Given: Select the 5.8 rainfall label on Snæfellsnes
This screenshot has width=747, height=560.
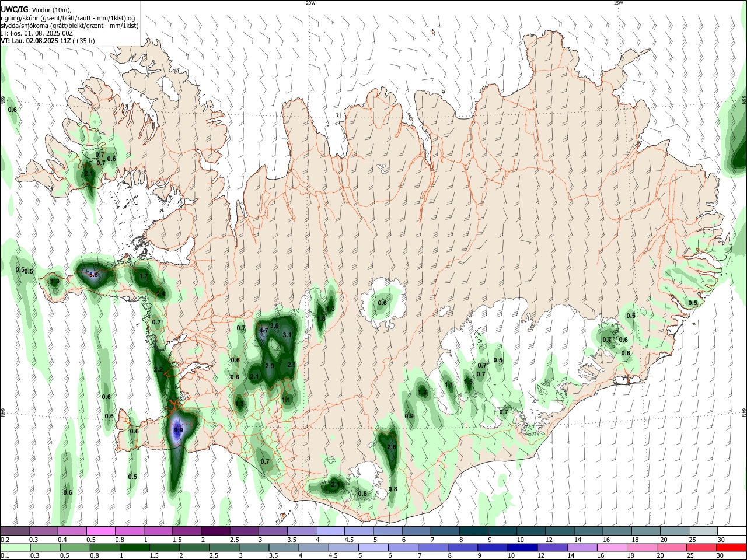Looking at the screenshot, I should (x=93, y=275).
